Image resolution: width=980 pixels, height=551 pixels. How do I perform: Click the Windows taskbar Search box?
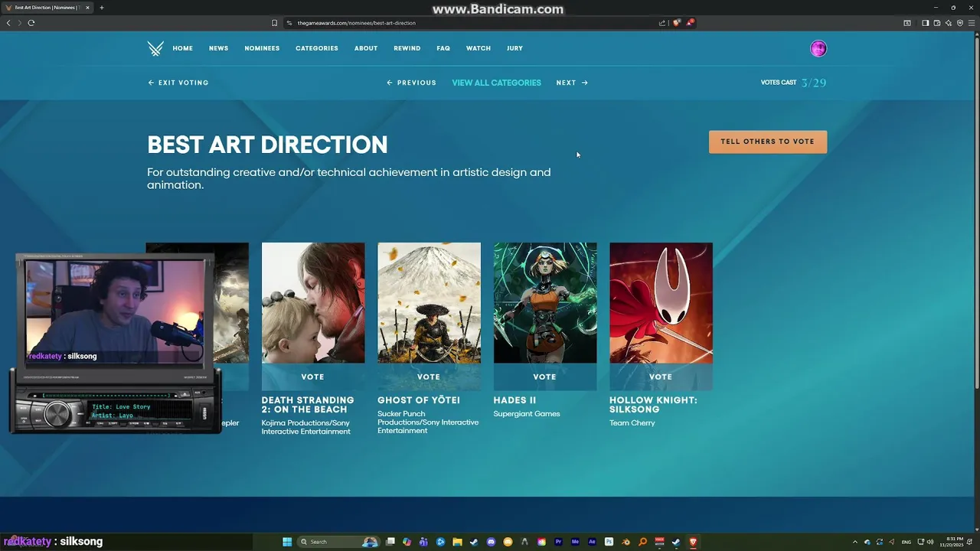[338, 542]
